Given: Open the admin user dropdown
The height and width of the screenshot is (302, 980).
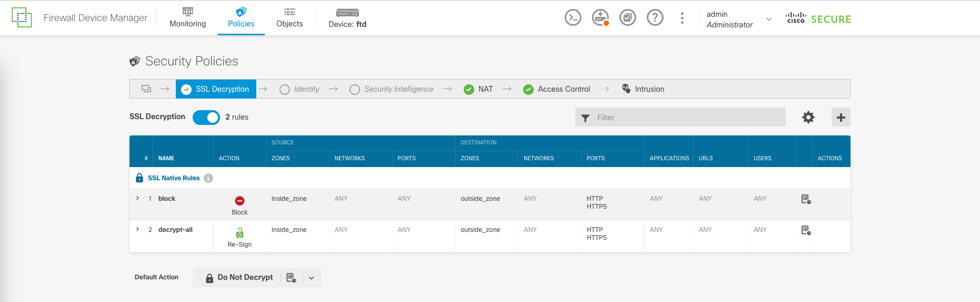Looking at the screenshot, I should pos(768,20).
